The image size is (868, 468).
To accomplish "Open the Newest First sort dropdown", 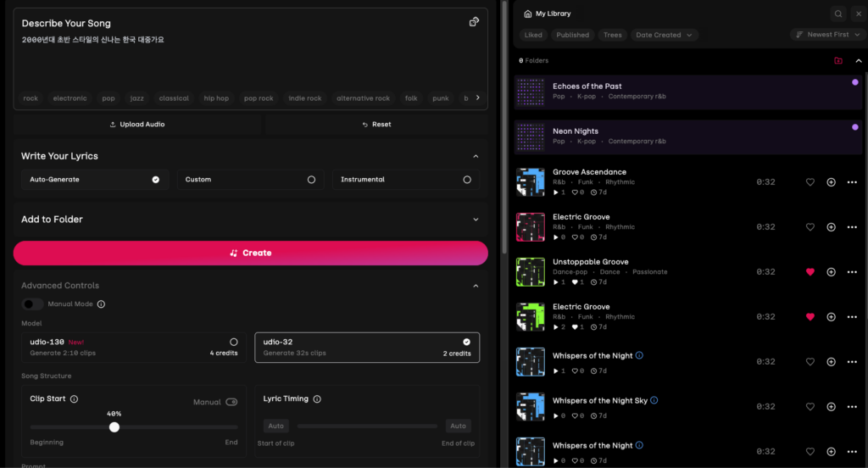I will pyautogui.click(x=827, y=35).
